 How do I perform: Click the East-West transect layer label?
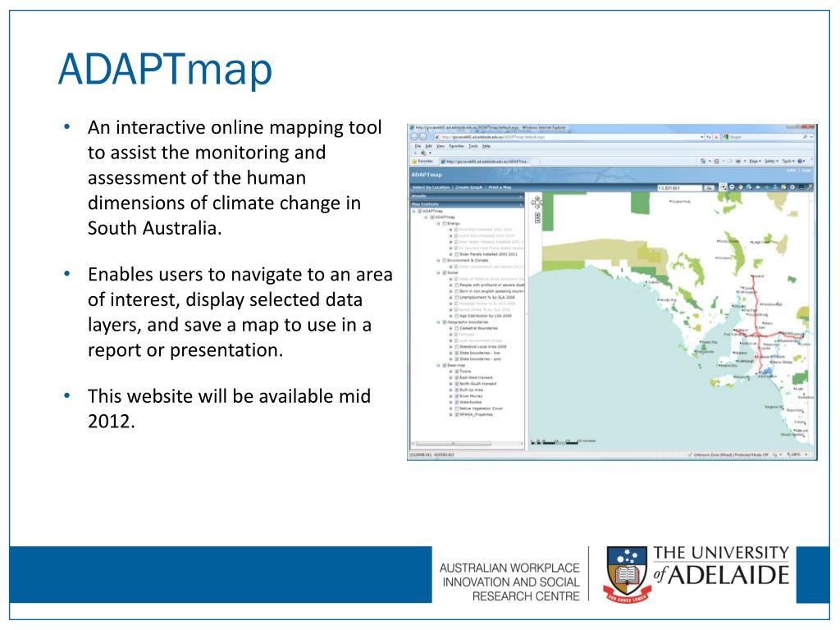pyautogui.click(x=477, y=377)
